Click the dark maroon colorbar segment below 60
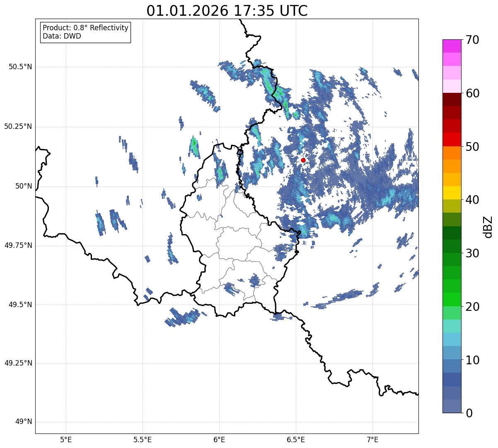This screenshot has height=448, width=498. pos(452,99)
